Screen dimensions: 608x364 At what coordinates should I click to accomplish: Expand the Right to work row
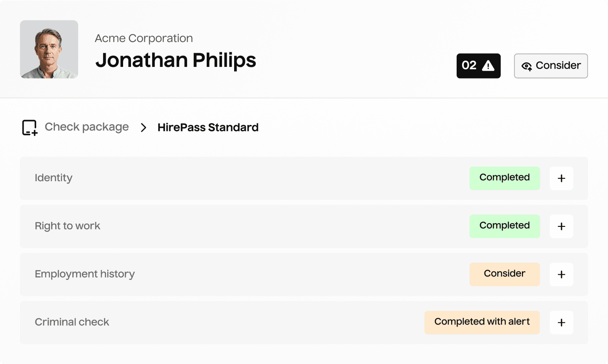tap(561, 226)
